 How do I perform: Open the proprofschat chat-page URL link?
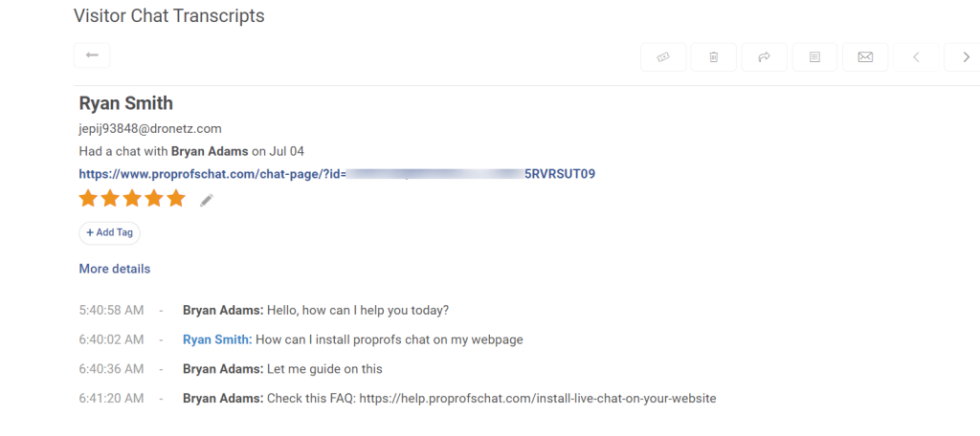338,174
